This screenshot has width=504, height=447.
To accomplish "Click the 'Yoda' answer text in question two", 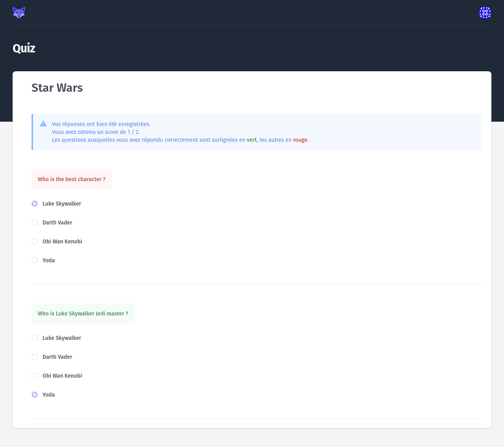I will (48, 395).
